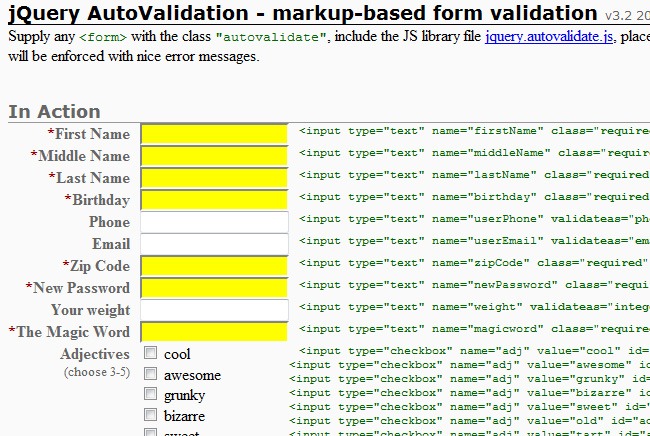The image size is (650, 436).
Task: Select the Phone label
Action: pos(109,222)
